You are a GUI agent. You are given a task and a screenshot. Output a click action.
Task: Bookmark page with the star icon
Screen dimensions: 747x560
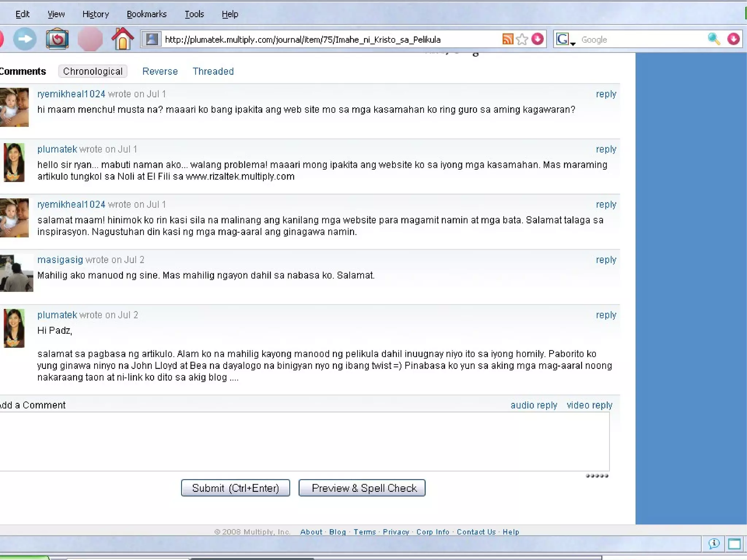coord(522,39)
